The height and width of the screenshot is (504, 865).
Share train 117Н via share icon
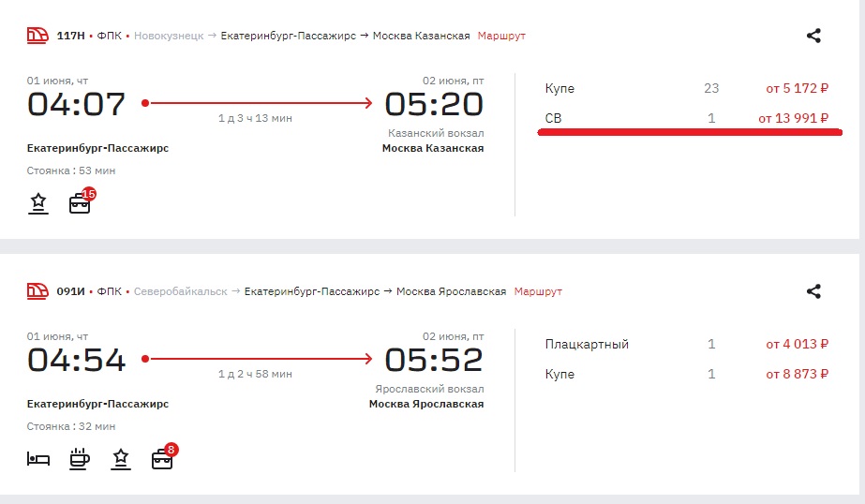tap(813, 36)
